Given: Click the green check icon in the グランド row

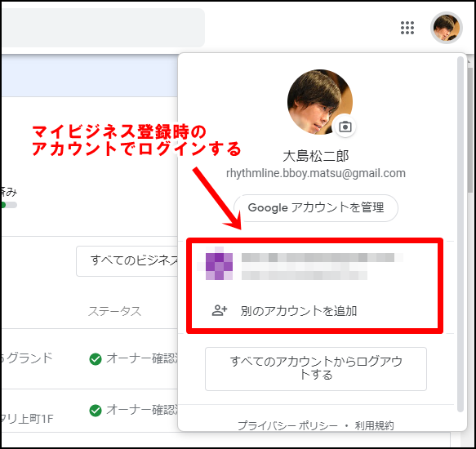Looking at the screenshot, I should tap(96, 359).
